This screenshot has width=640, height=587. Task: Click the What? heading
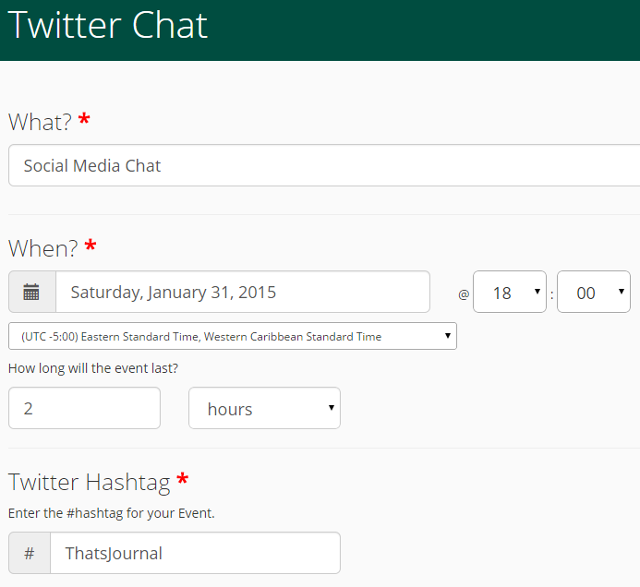tap(40, 122)
